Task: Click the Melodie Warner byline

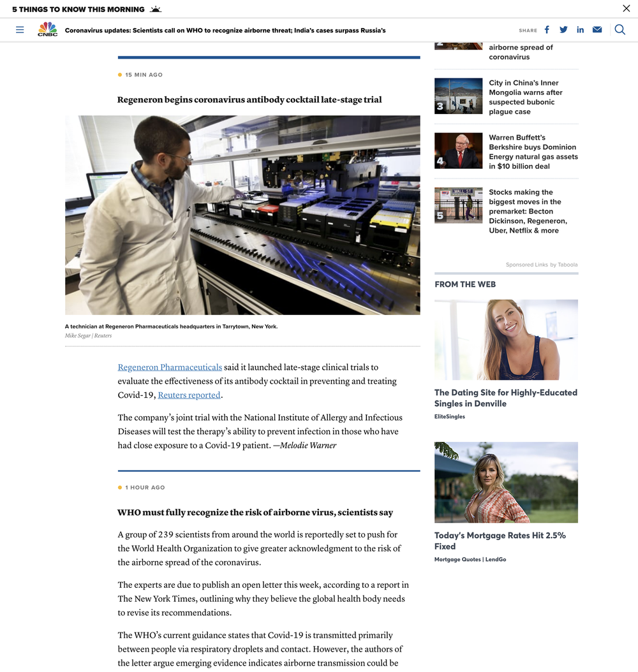Action: click(x=308, y=445)
